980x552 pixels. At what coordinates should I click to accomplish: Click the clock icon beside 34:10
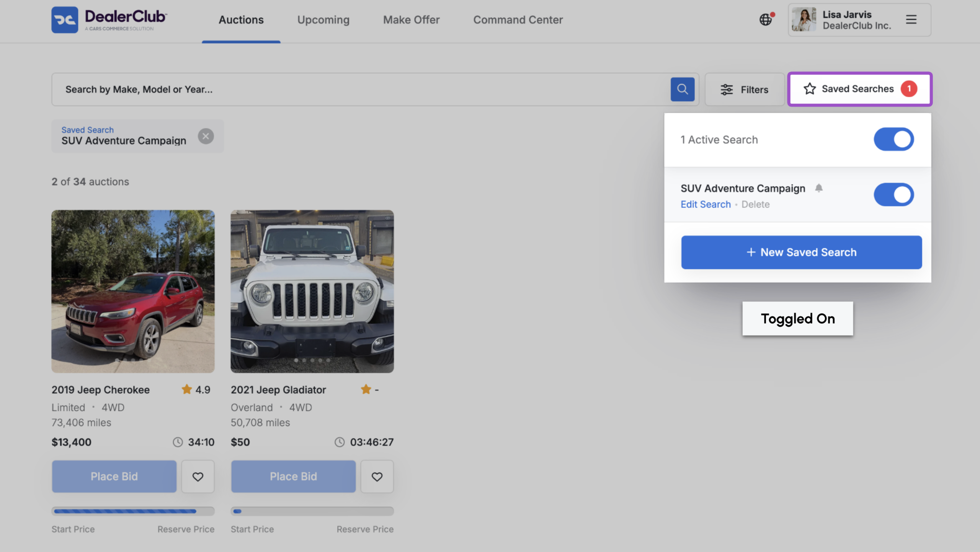(x=178, y=442)
